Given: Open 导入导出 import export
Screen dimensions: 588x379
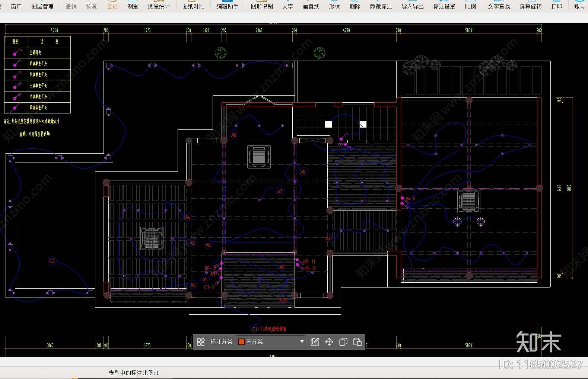Looking at the screenshot, I should (x=413, y=6).
